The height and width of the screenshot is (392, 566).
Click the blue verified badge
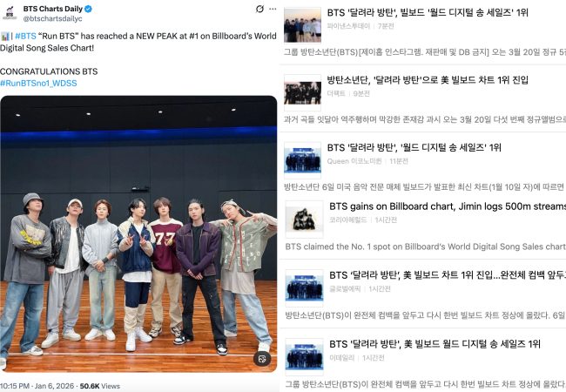click(88, 9)
